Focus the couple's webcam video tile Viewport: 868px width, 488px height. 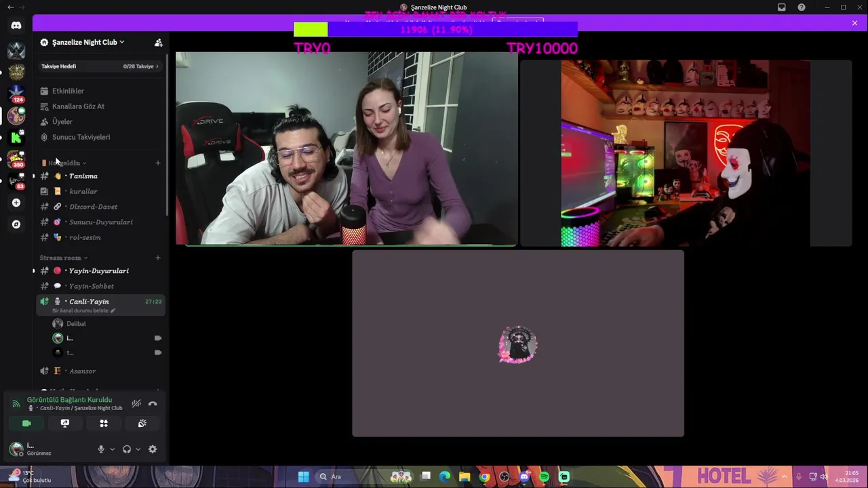[346, 148]
